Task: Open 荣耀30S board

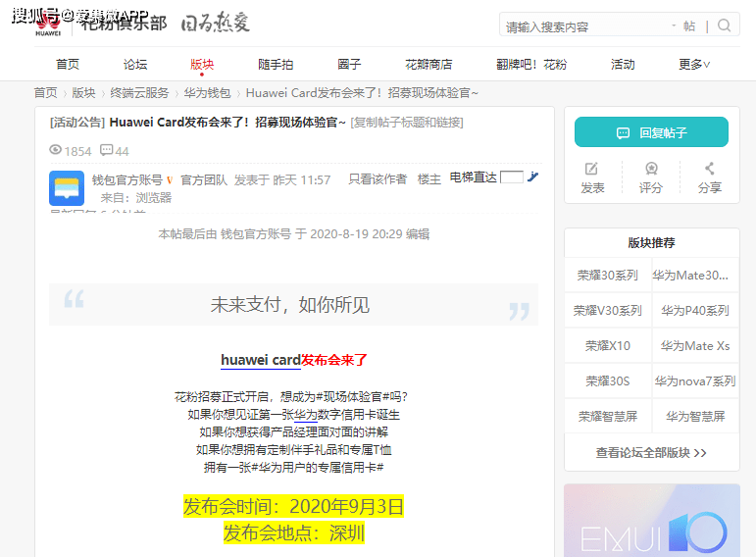Action: point(608,381)
